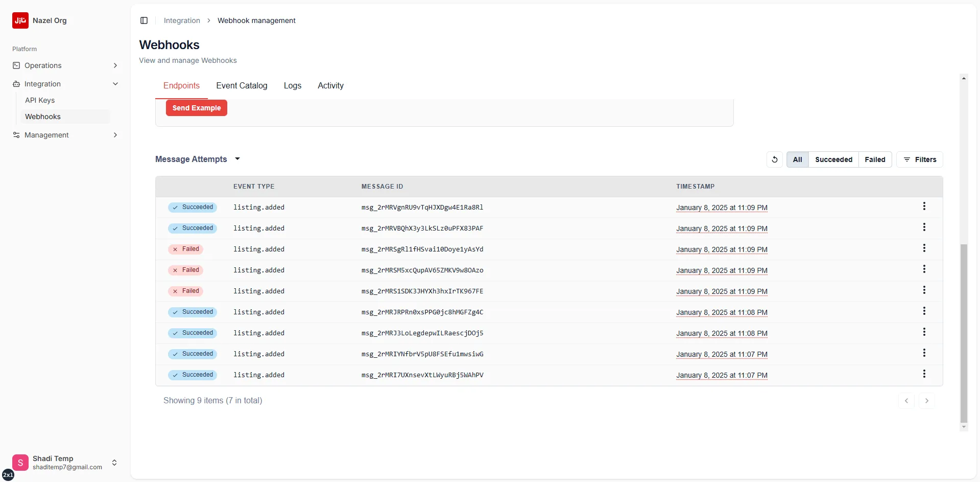Open the Event Catalog tab
Image resolution: width=980 pixels, height=482 pixels.
pos(241,85)
